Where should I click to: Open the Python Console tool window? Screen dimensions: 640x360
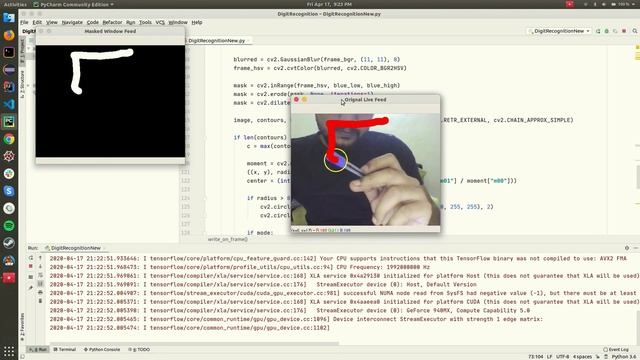(102, 350)
